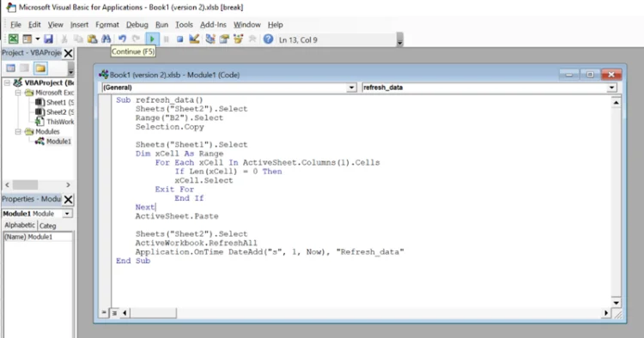Click View Code icon in Project pane
The width and height of the screenshot is (644, 338).
[10, 68]
